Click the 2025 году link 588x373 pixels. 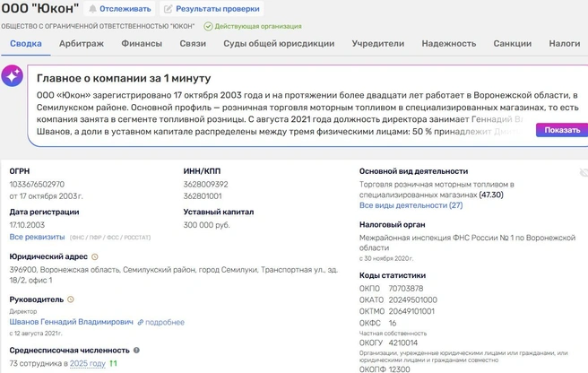point(88,363)
